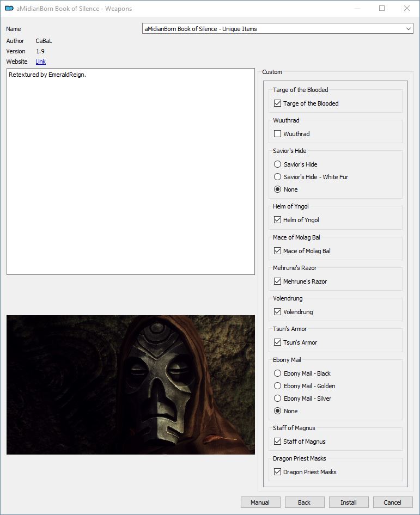Select Savior's Hide - White Fur option

pyautogui.click(x=277, y=177)
